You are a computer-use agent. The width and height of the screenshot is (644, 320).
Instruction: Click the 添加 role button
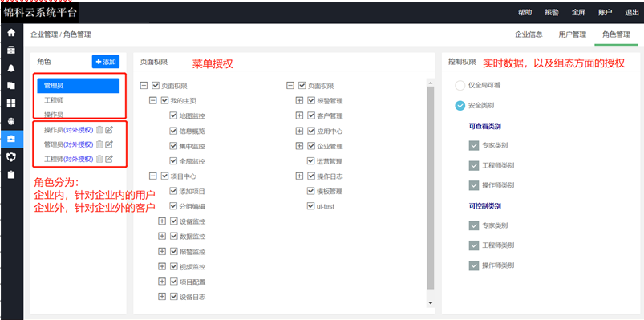[x=106, y=62]
